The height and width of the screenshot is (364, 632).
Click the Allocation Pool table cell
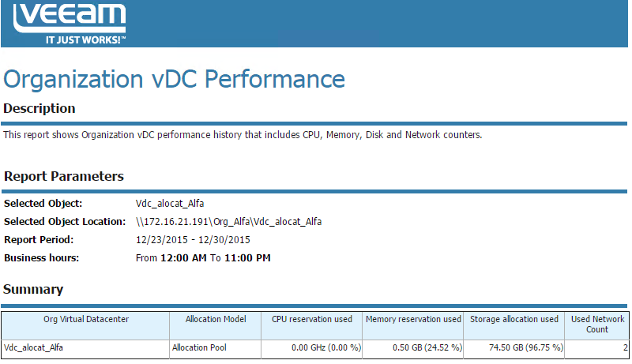pos(198,347)
